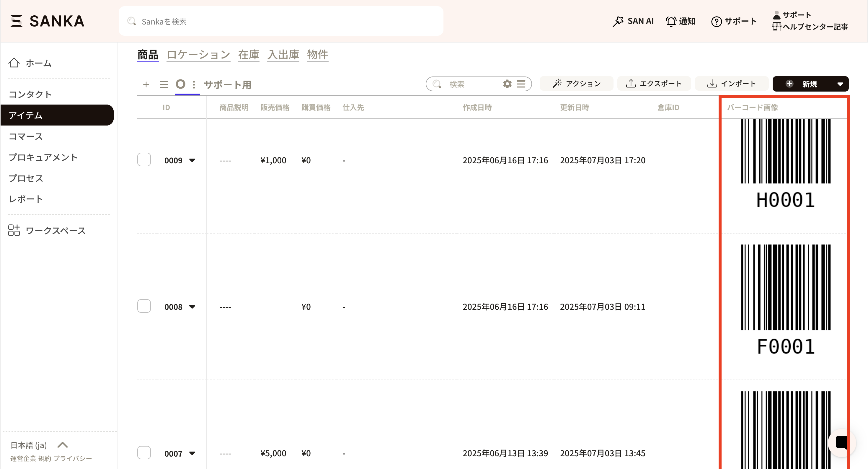The height and width of the screenshot is (469, 868).
Task: Click filter lines icon in search box
Action: click(521, 84)
